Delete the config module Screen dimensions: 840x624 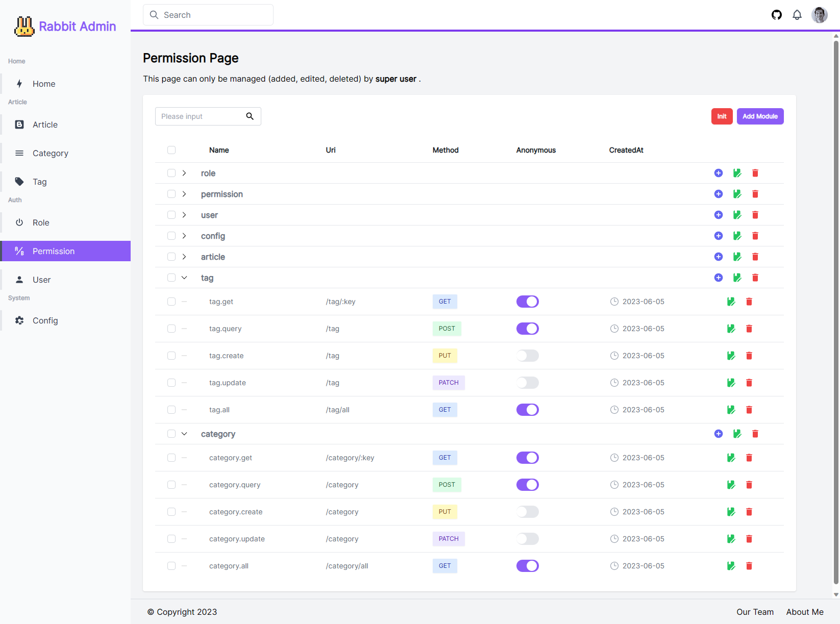pyautogui.click(x=755, y=236)
